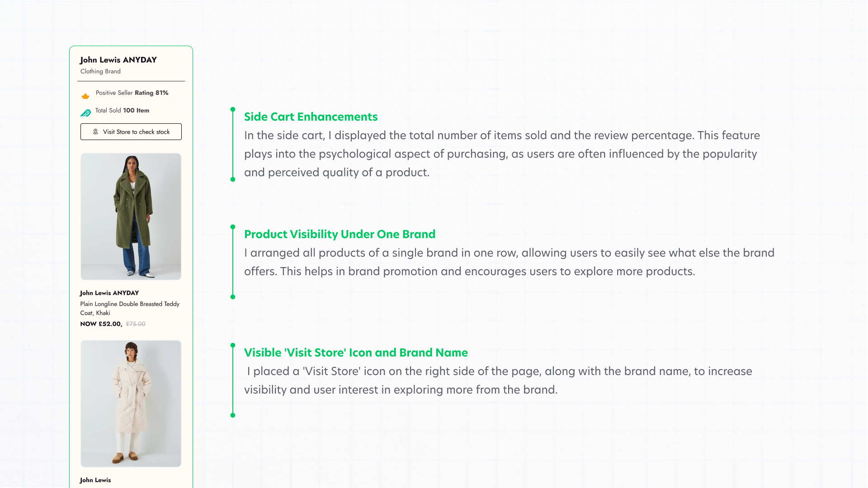Click the teal 'Sold' price-tag icon
Screen dimensions: 868x488
click(x=85, y=113)
